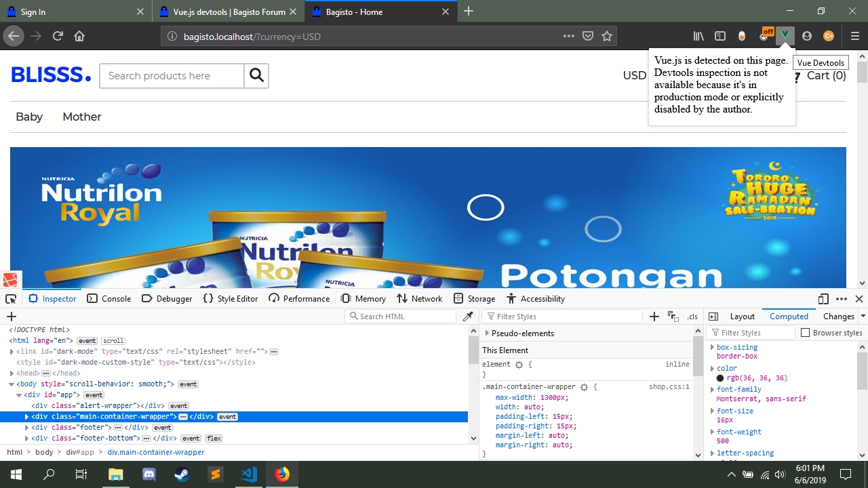The image size is (868, 488).
Task: Switch to the Debugger panel
Action: pos(167,299)
